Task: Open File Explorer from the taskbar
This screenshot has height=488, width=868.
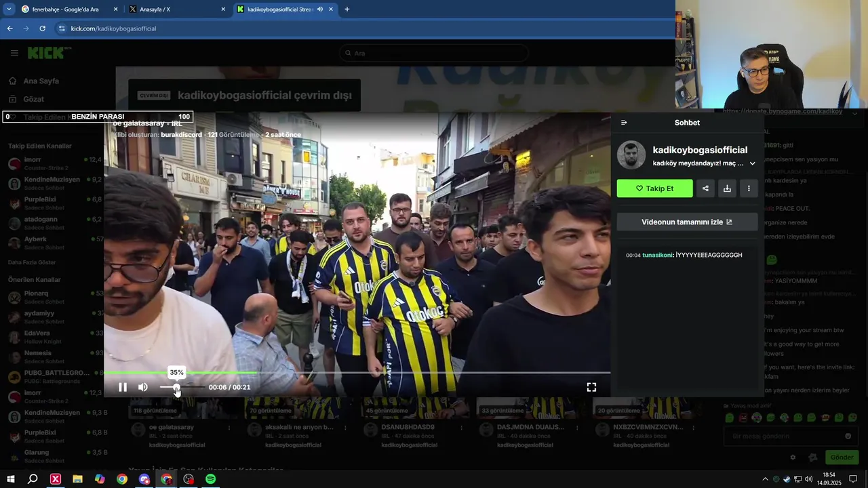Action: click(x=77, y=479)
